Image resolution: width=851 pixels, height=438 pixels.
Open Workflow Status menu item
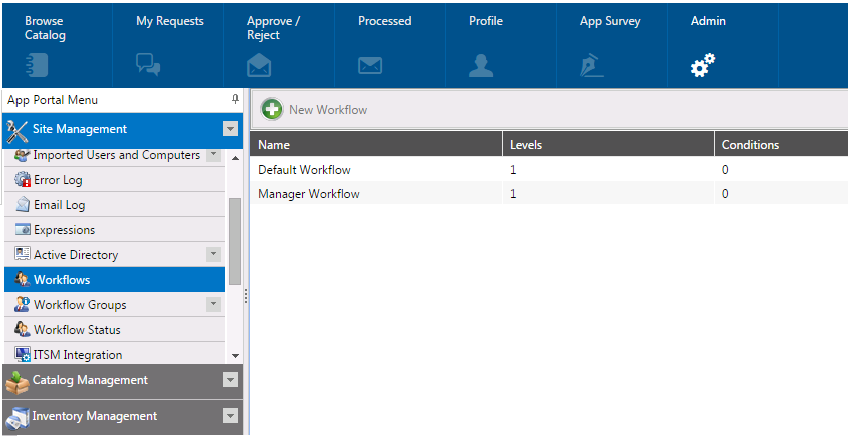tap(77, 330)
